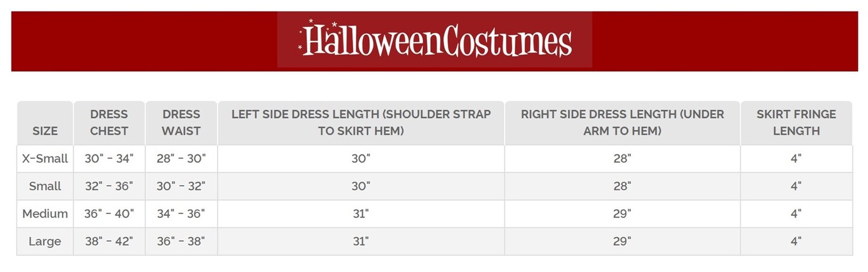Click the 38" - 42" chest measurement
The width and height of the screenshot is (868, 272).
(x=109, y=242)
